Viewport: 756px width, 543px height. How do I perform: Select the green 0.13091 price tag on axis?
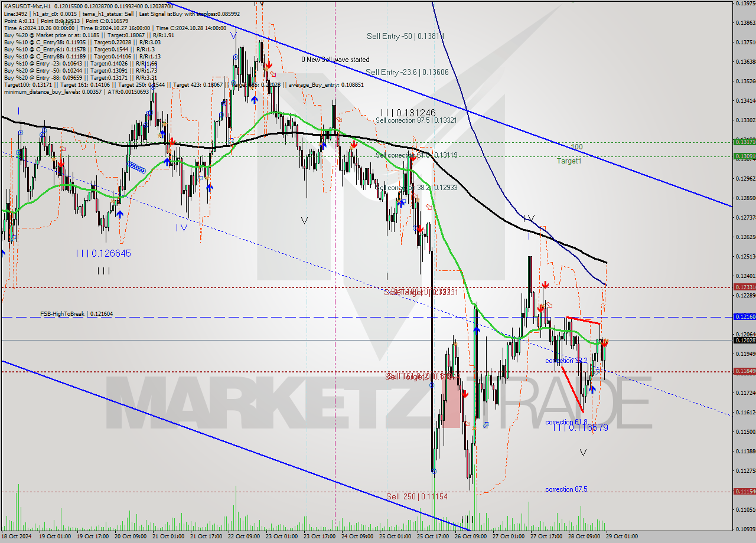coord(744,156)
